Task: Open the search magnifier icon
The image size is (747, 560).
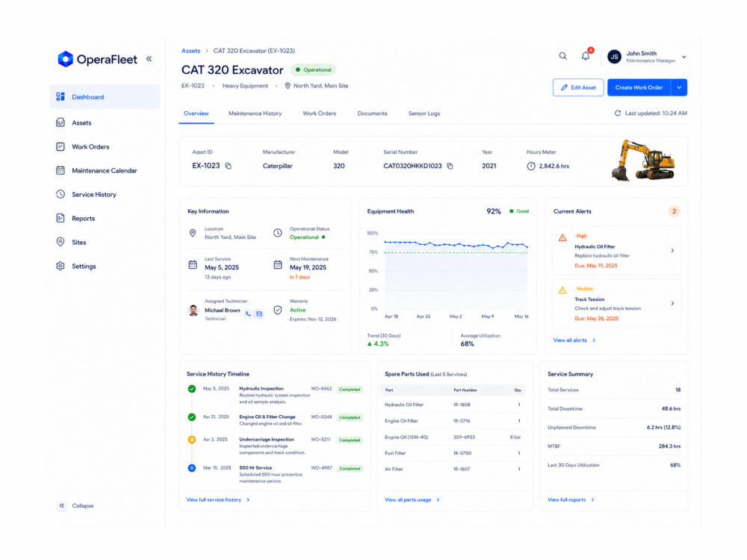Action: [x=562, y=56]
